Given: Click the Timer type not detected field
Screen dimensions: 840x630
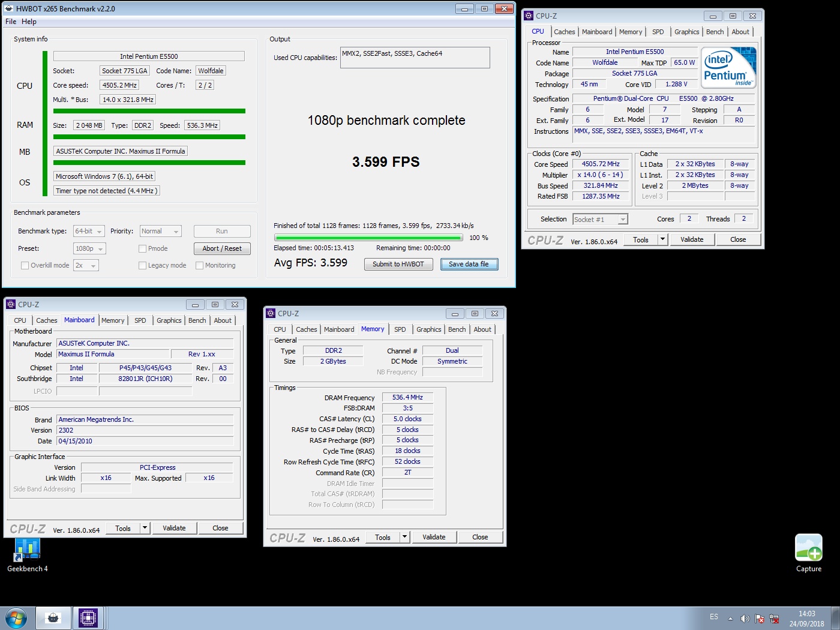Looking at the screenshot, I should pyautogui.click(x=107, y=191).
